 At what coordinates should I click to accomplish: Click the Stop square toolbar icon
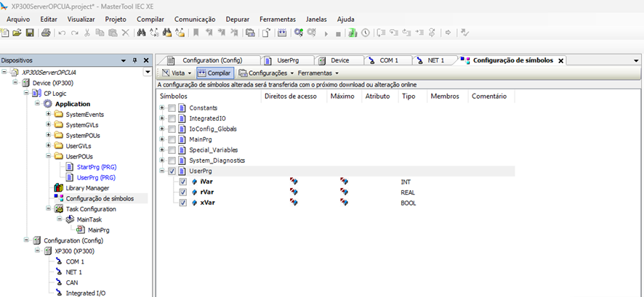pos(338,33)
